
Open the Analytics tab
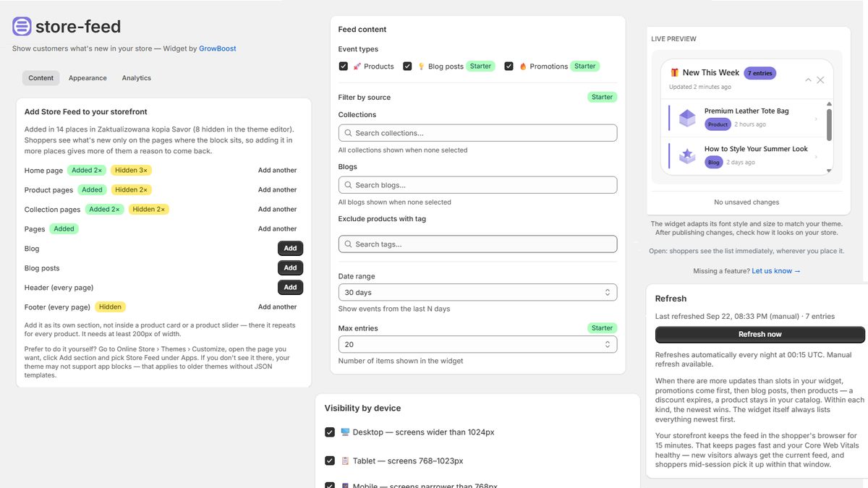[136, 78]
